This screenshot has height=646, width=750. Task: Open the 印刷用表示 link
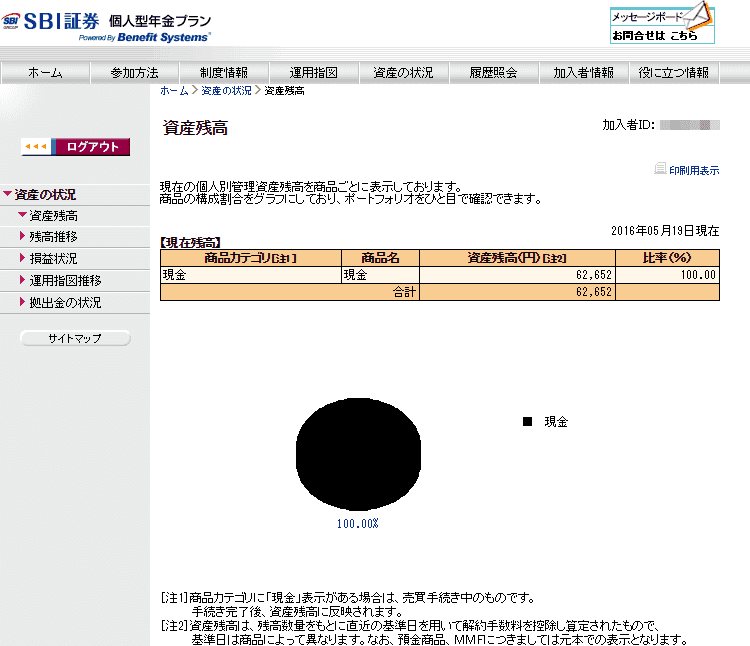694,170
